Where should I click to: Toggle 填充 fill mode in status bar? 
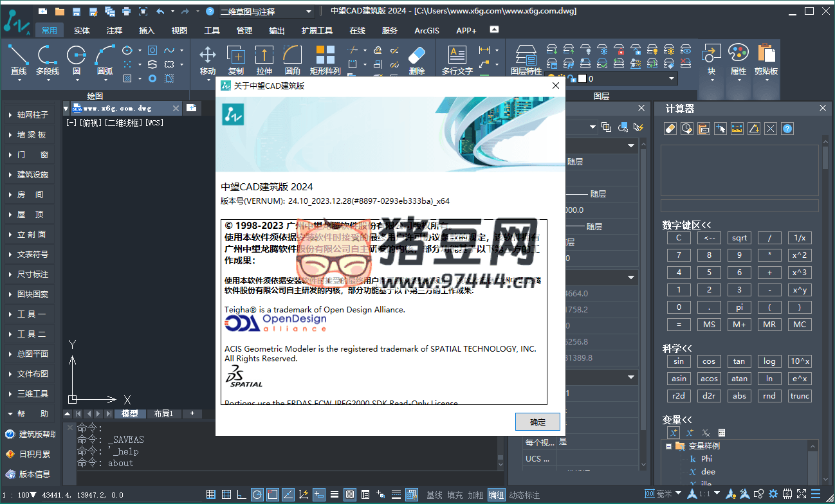[455, 495]
